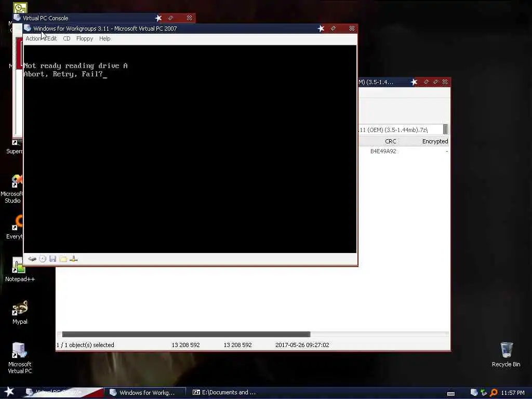
Task: Open the Help menu in Virtual PC
Action: point(104,38)
